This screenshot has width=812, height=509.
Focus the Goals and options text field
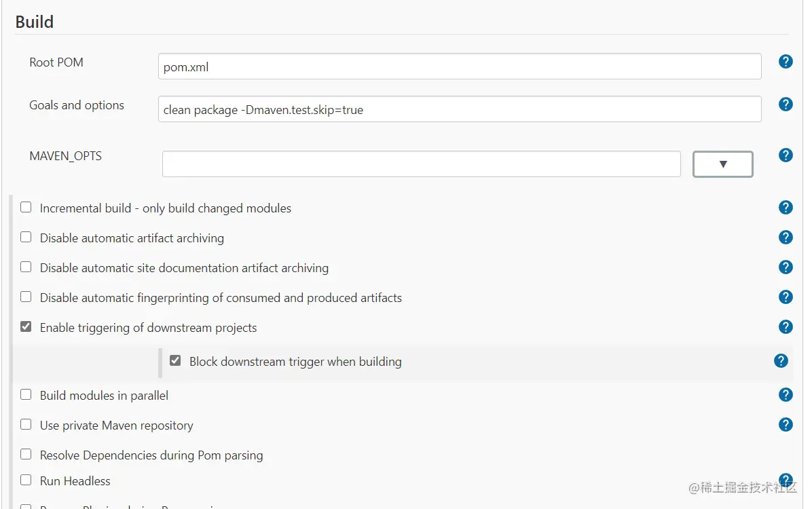click(459, 109)
